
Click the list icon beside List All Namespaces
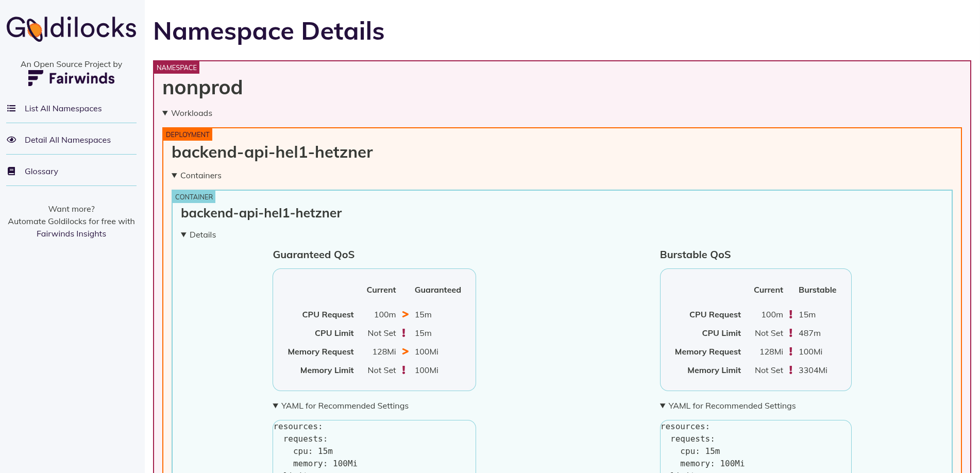[x=11, y=108]
